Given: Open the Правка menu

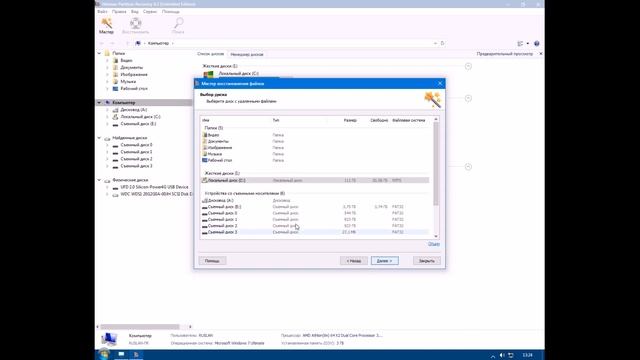Looking at the screenshot, I should click(x=119, y=12).
